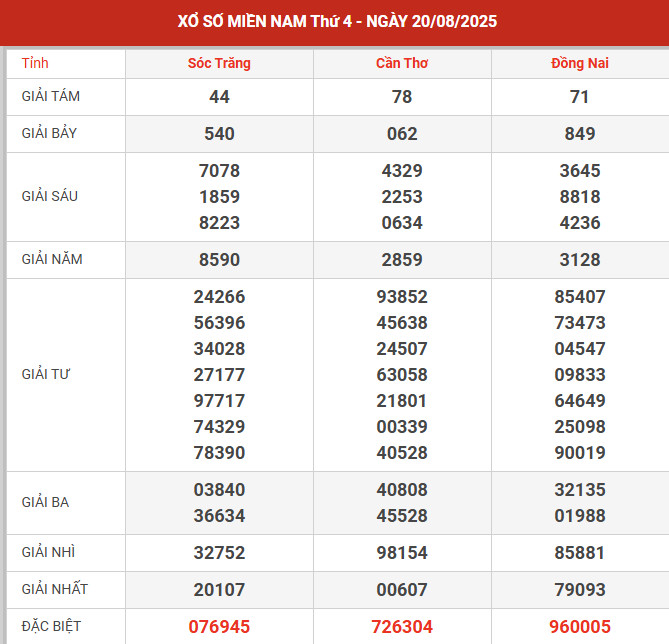Click Giải Sáu number 1859

219,197
